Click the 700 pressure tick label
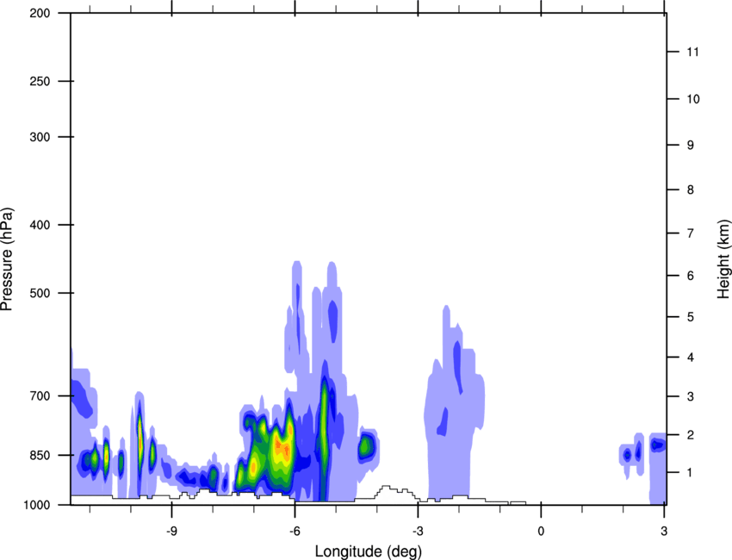The width and height of the screenshot is (732, 560). [x=40, y=395]
